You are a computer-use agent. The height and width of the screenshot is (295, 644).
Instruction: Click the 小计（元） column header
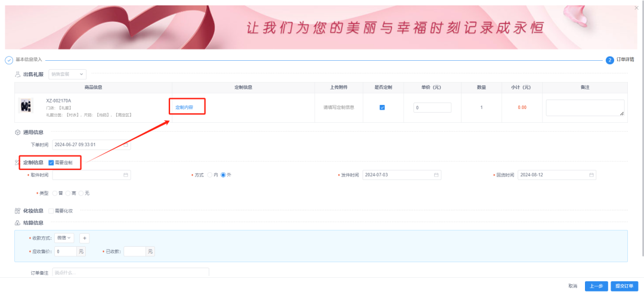522,88
